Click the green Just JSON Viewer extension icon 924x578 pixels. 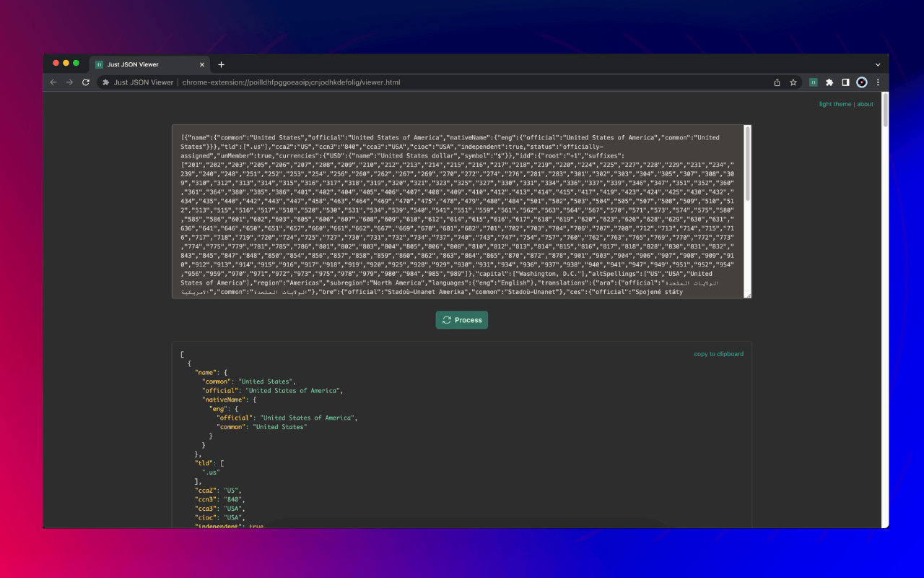813,82
